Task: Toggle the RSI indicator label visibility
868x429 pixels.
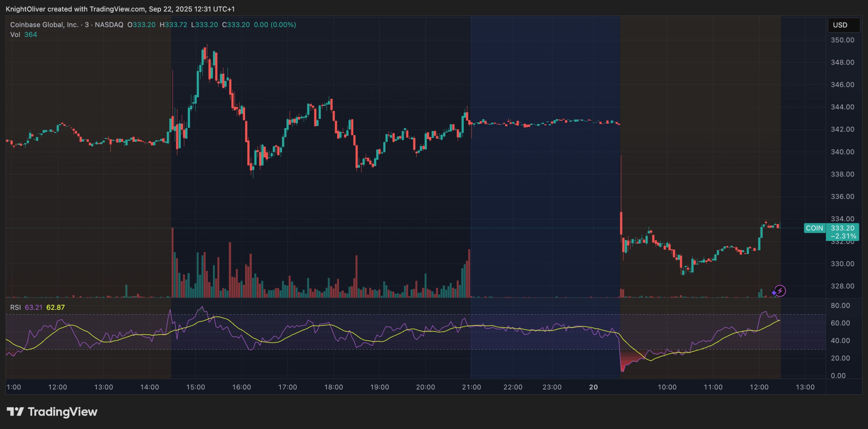Action: pos(15,307)
